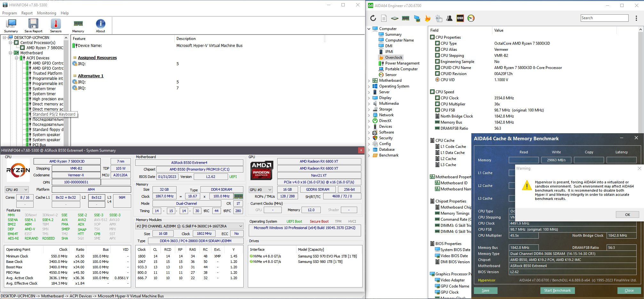This screenshot has height=299, width=644.
Task: Close the HWiNFO64 System Summary with red X
Action: (361, 150)
